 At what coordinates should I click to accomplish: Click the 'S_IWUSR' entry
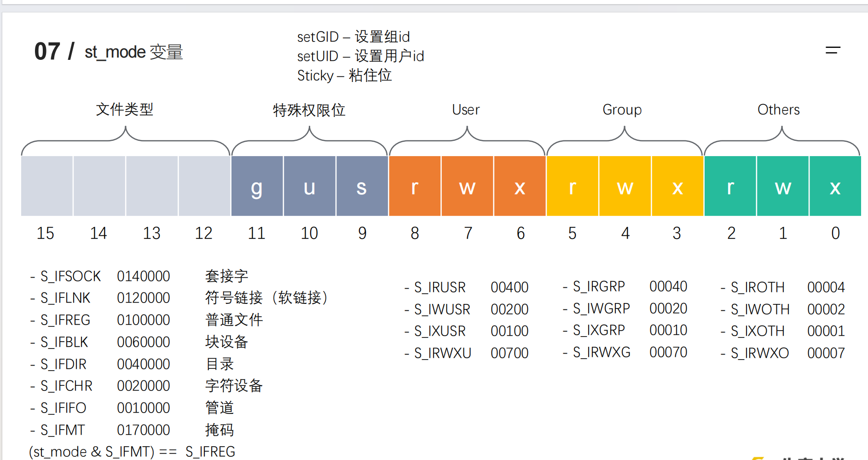[x=442, y=309]
